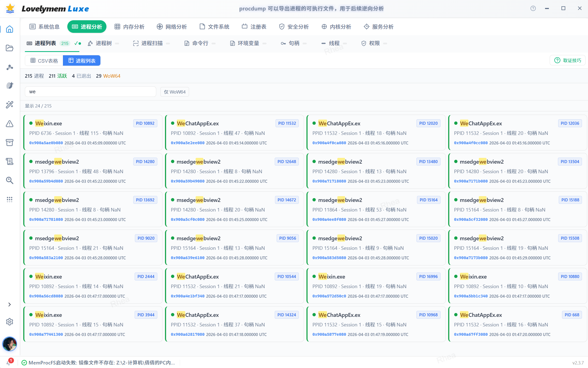Switch to 句柄 sub-tab
The image size is (588, 368).
pos(293,43)
